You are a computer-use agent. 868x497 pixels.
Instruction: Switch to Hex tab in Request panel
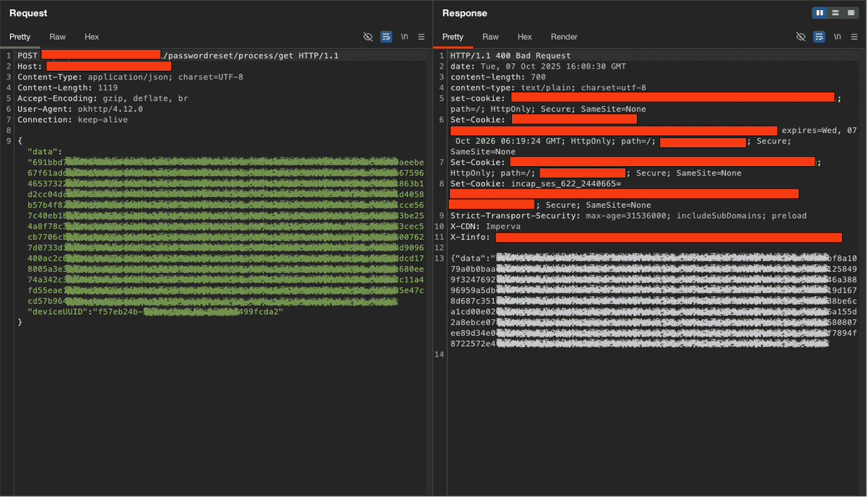point(92,37)
